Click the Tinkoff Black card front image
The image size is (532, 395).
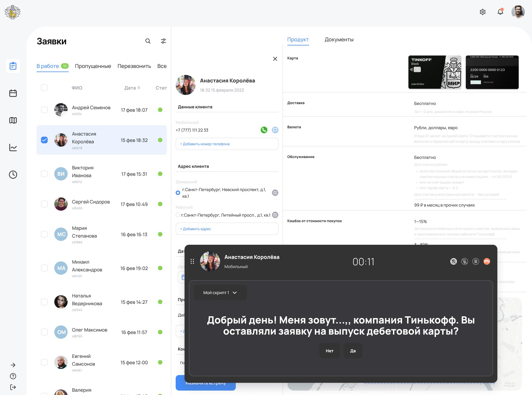point(434,72)
